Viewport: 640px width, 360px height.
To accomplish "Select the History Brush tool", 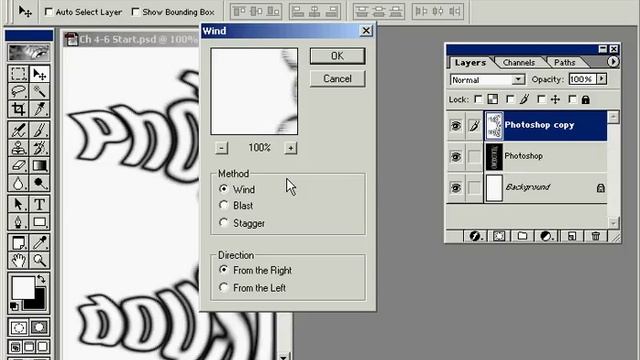I will pyautogui.click(x=40, y=148).
